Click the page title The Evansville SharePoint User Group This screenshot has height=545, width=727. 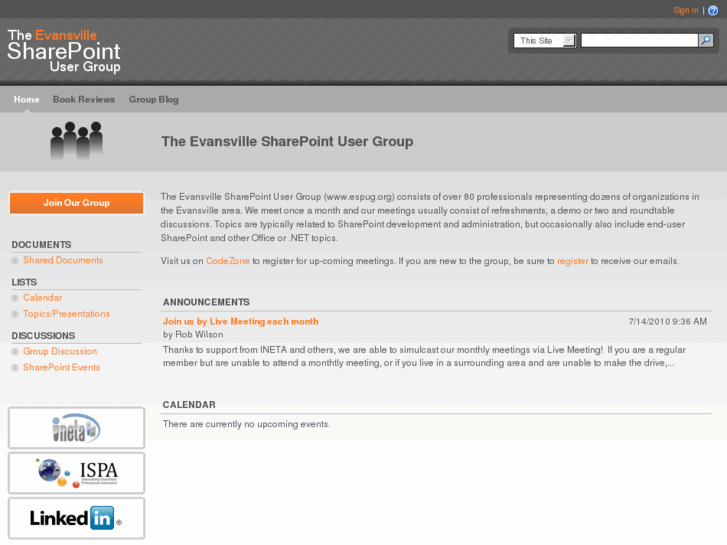[287, 141]
